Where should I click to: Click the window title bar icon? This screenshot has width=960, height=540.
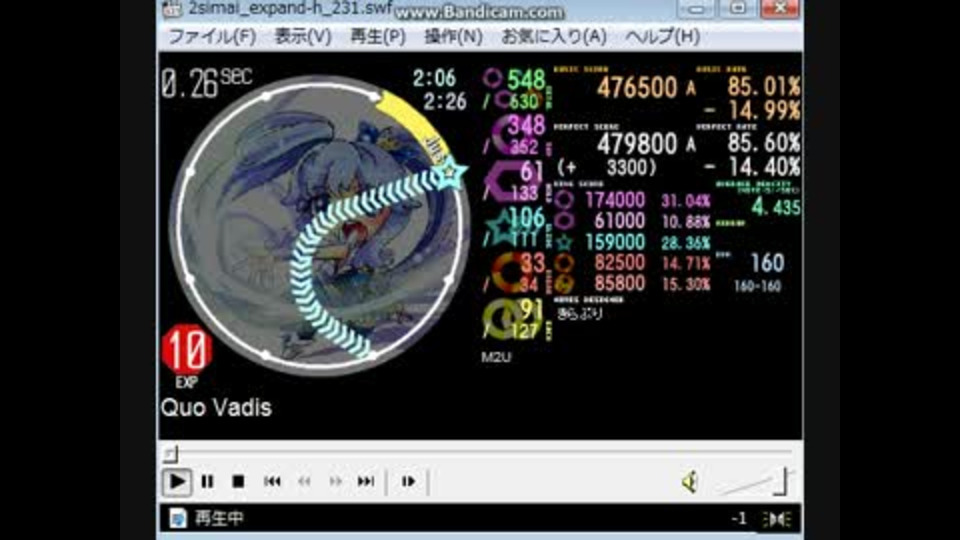172,9
